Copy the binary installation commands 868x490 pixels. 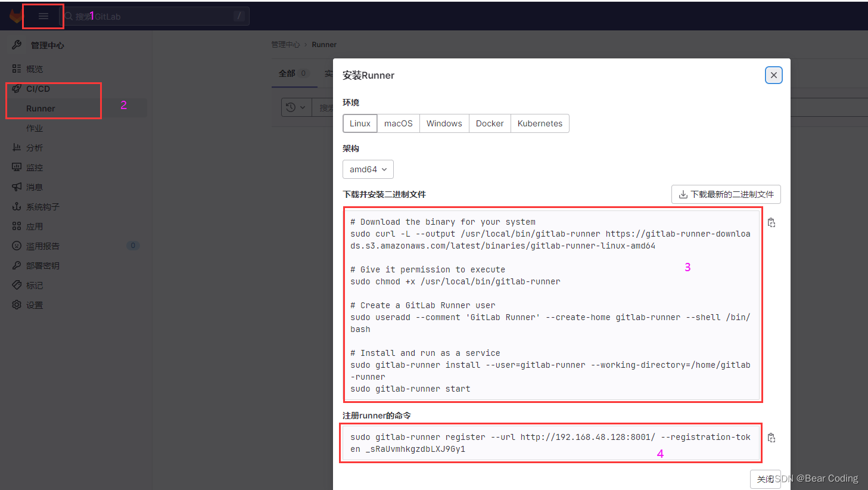click(x=771, y=222)
